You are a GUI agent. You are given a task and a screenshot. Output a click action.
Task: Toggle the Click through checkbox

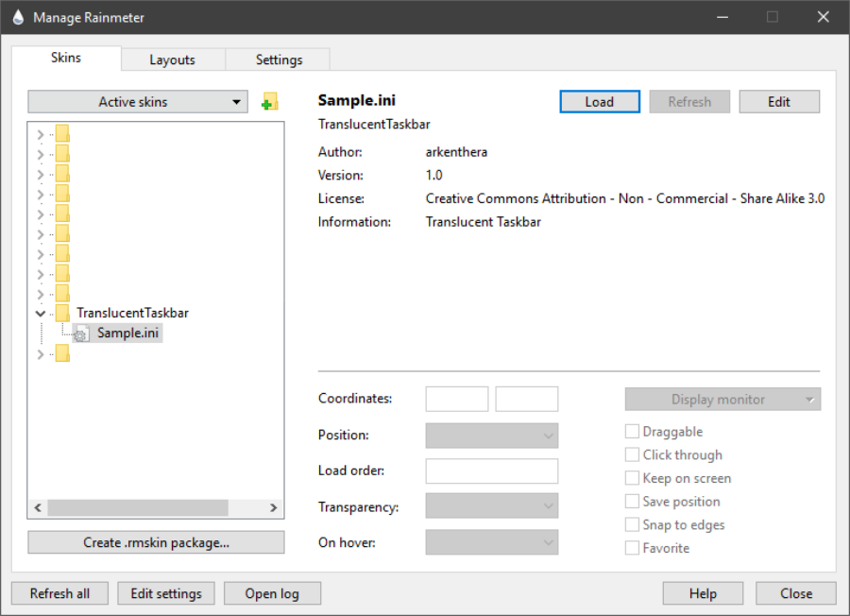pos(632,455)
